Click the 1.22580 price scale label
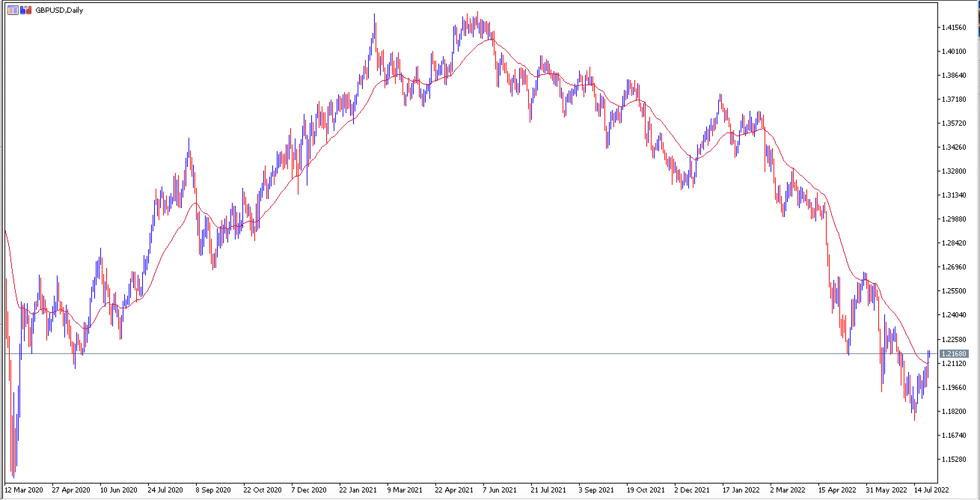980x500 pixels. click(x=953, y=339)
